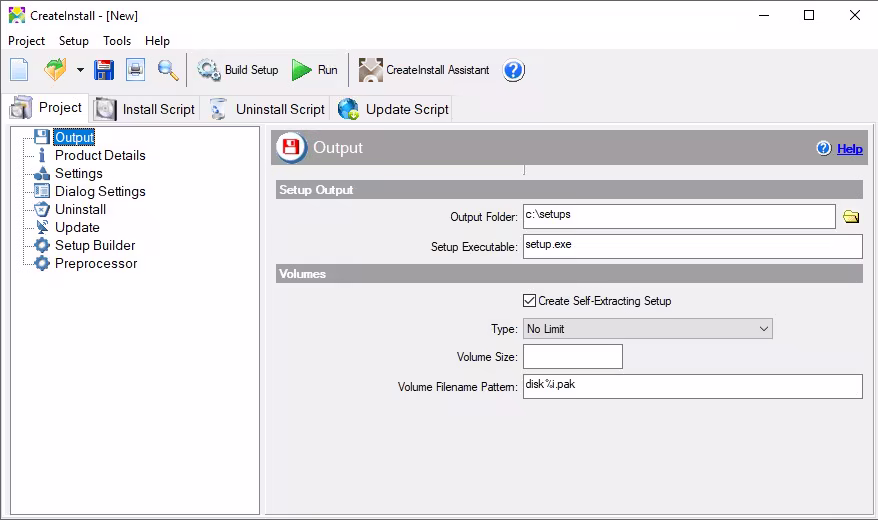Image resolution: width=878 pixels, height=520 pixels.
Task: Click the Uninstall bin icon in tree
Action: pos(42,209)
